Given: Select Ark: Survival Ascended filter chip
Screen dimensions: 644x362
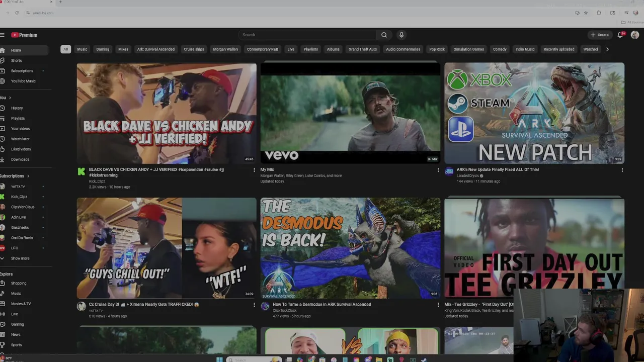Looking at the screenshot, I should 156,49.
